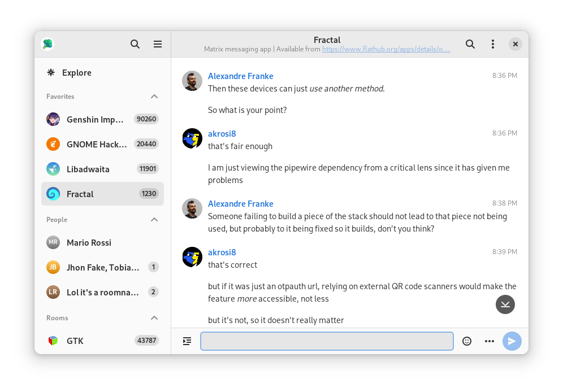Click the send message button
This screenshot has height=392, width=563.
512,341
